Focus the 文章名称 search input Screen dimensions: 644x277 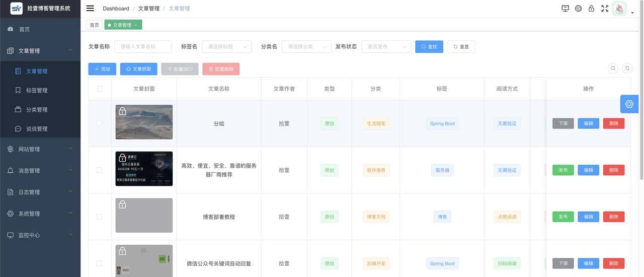tap(143, 46)
